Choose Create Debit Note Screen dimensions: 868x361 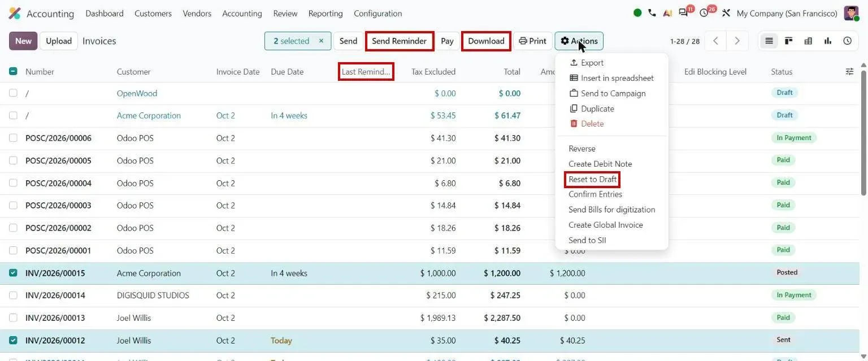600,164
